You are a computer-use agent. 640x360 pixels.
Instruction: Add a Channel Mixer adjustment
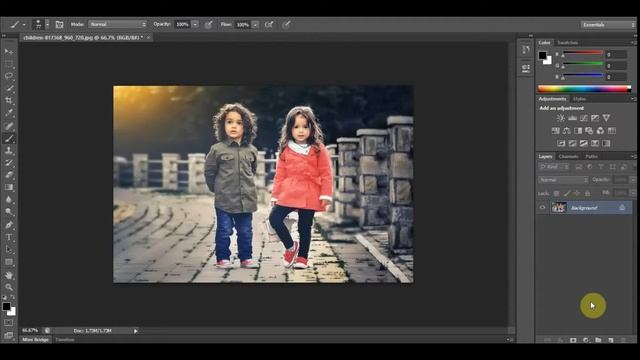pyautogui.click(x=600, y=131)
